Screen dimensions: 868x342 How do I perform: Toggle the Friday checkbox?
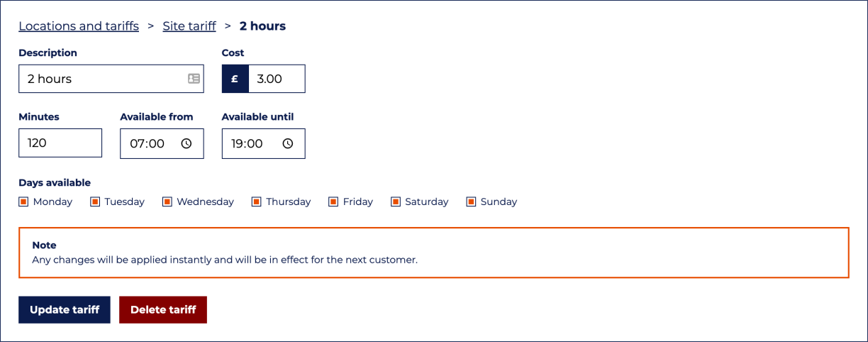(x=333, y=202)
